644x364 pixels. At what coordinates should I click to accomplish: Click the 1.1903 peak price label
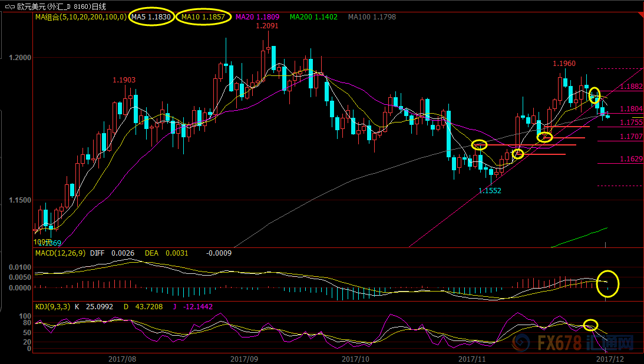(x=124, y=80)
